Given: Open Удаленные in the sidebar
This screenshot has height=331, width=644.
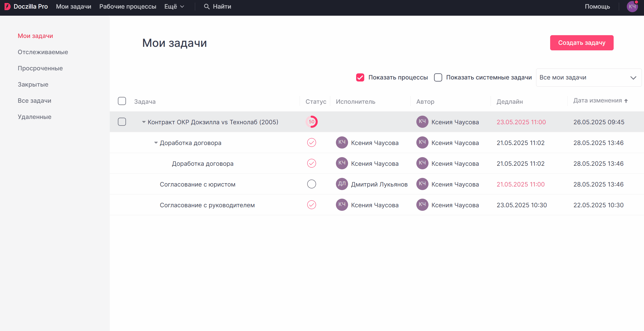Looking at the screenshot, I should [x=34, y=117].
